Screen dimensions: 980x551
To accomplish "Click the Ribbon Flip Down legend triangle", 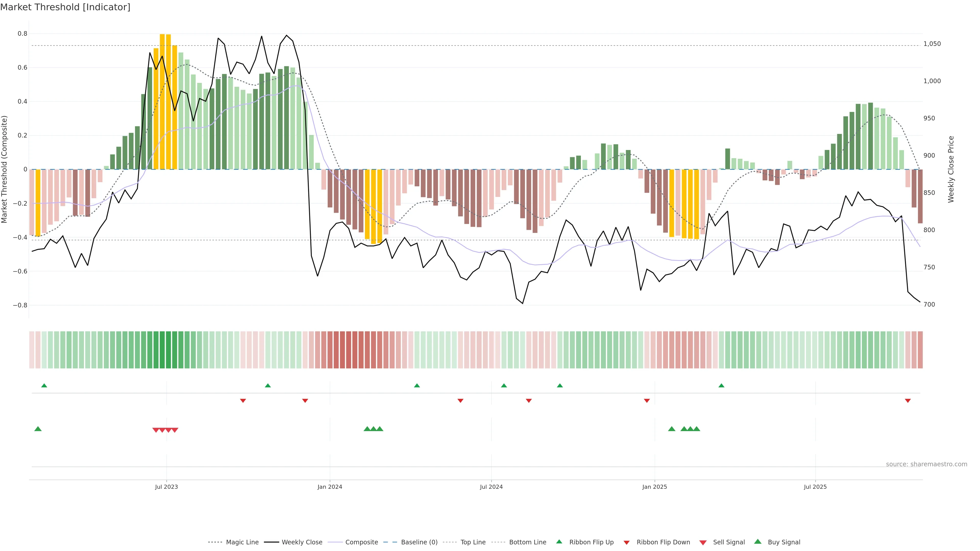I will point(627,543).
